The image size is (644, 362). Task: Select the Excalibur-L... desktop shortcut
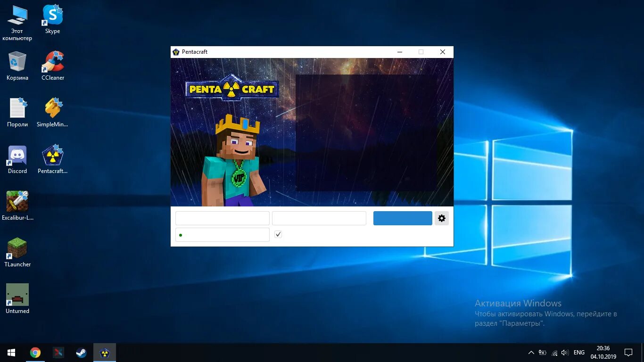click(17, 206)
